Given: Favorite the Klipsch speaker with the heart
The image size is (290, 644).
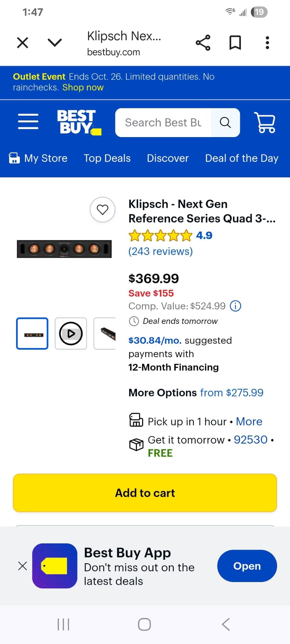Looking at the screenshot, I should (102, 209).
